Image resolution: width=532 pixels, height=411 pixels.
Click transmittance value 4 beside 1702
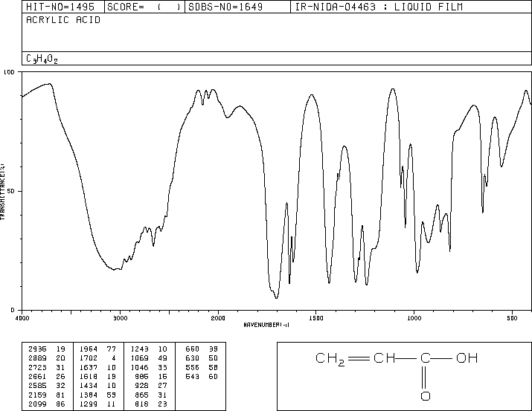pyautogui.click(x=114, y=358)
